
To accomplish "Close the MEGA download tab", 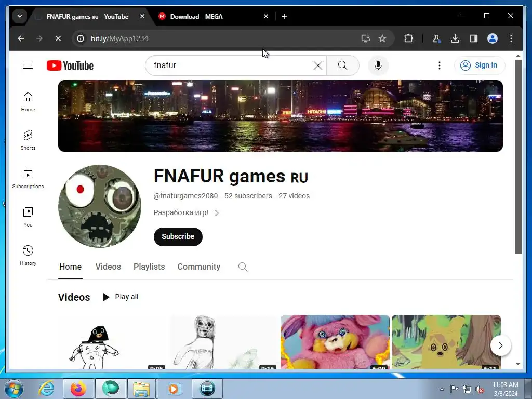I will (266, 16).
